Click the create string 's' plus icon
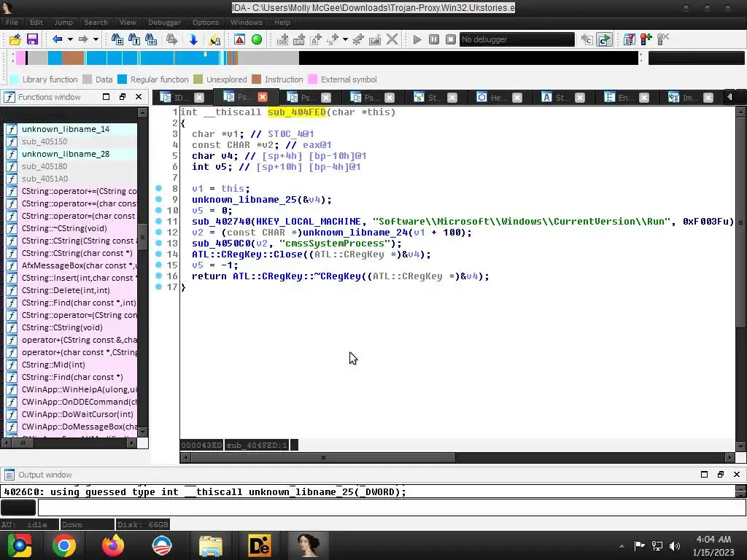 tap(333, 39)
